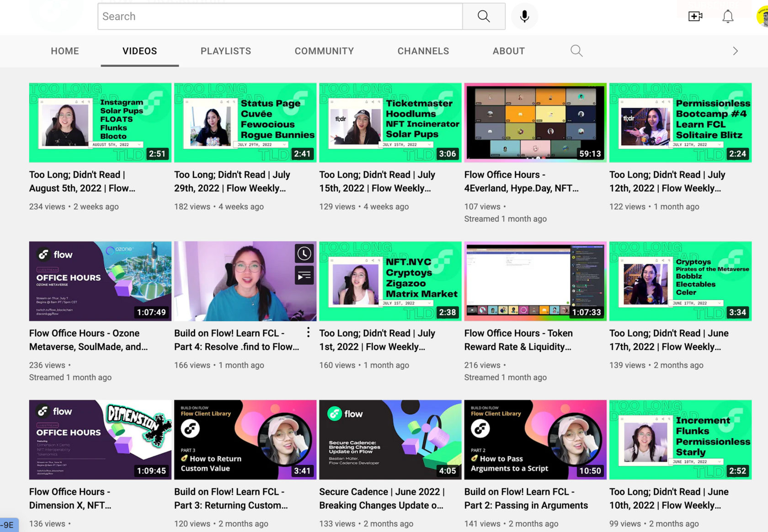Open July 12th Permissionless thumbnail

click(x=680, y=122)
